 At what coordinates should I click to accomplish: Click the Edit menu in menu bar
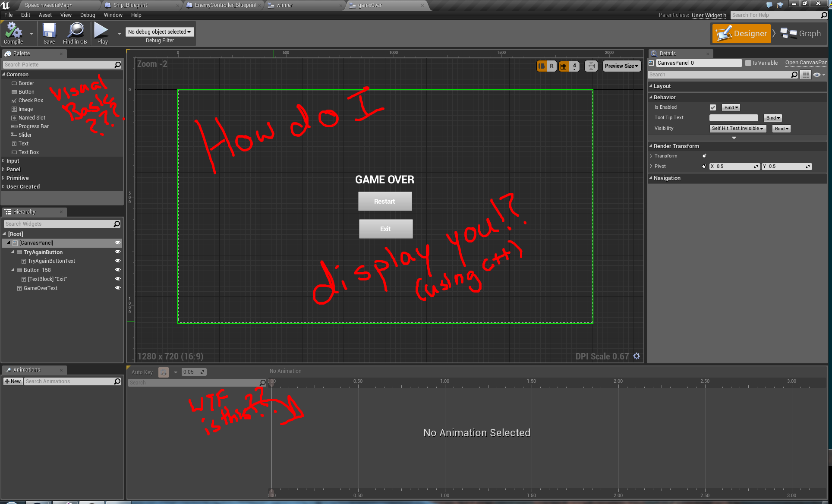click(x=24, y=14)
